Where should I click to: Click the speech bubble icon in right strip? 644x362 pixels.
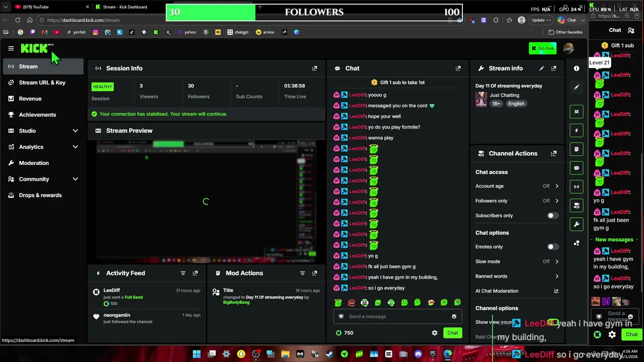coord(577,168)
